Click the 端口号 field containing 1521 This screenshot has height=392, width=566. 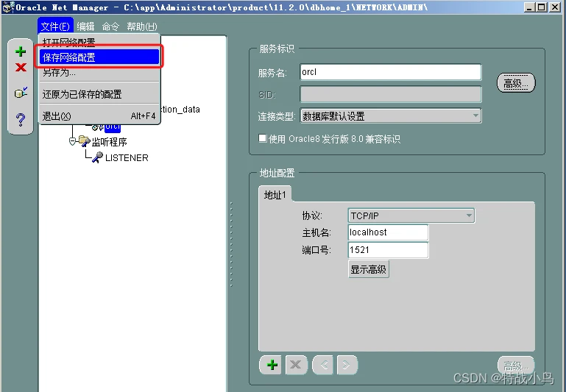tap(388, 250)
